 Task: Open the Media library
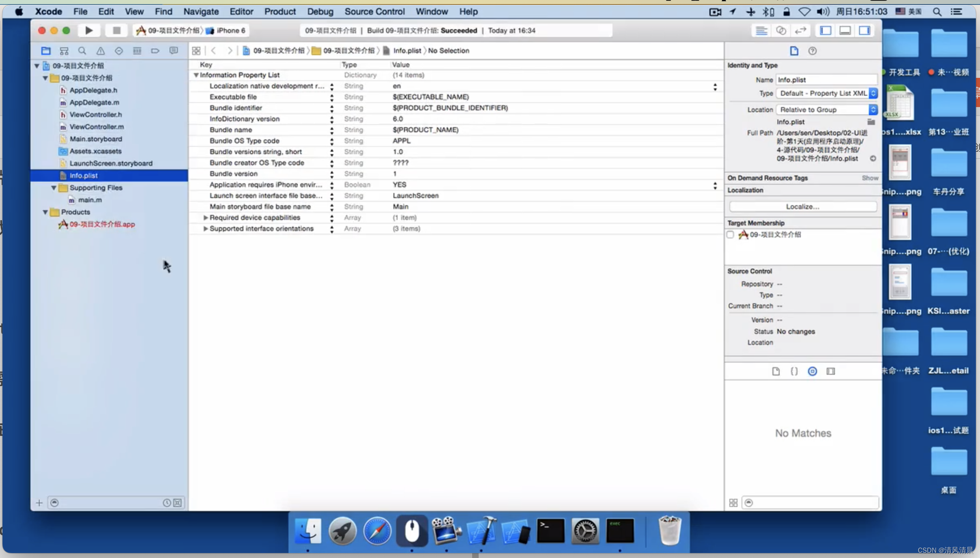[x=831, y=371]
